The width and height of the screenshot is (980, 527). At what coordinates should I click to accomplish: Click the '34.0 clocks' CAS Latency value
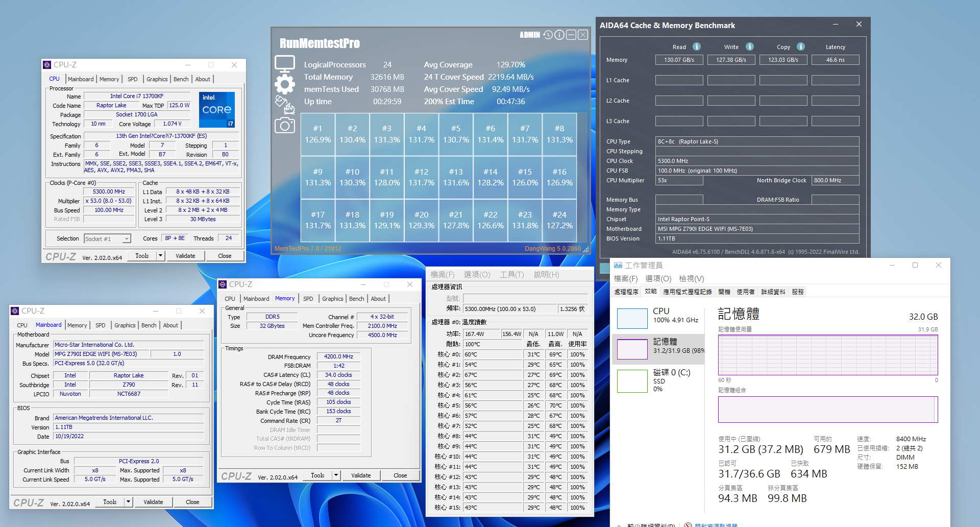[338, 375]
